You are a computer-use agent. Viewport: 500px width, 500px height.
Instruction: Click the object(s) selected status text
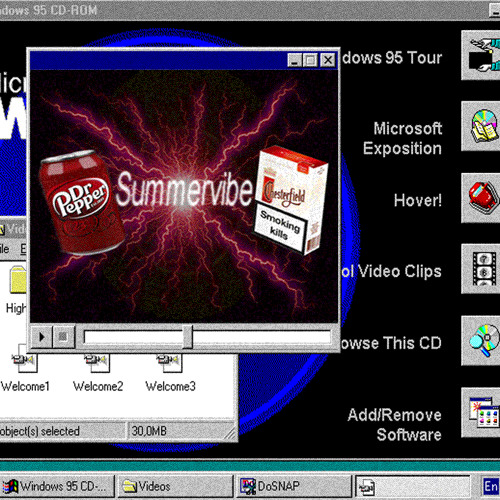(x=39, y=431)
